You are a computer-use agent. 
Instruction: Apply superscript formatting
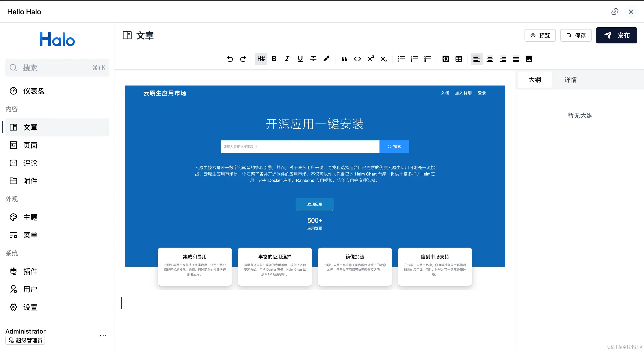[371, 59]
